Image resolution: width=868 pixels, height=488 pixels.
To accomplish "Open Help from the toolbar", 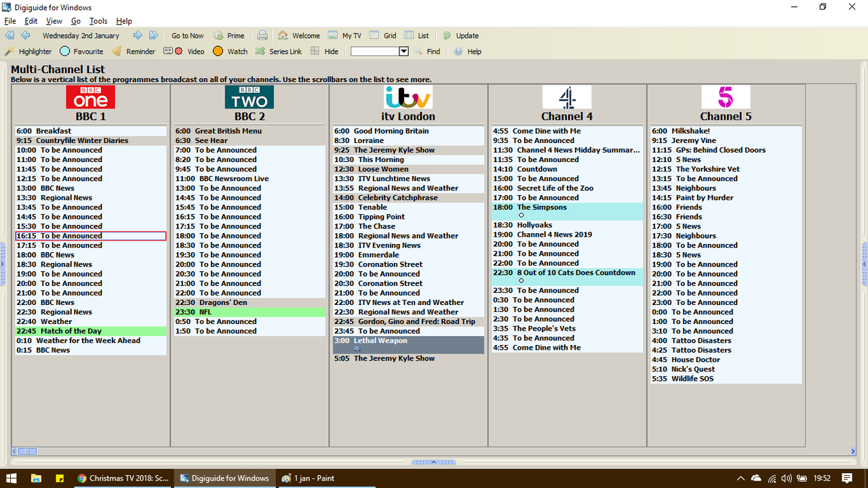I will pos(467,52).
